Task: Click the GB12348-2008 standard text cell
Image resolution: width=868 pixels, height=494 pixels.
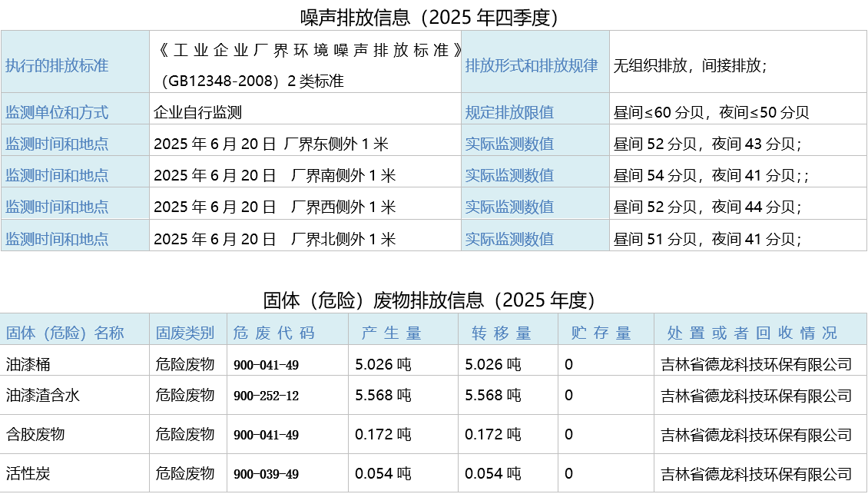Action: coord(307,65)
